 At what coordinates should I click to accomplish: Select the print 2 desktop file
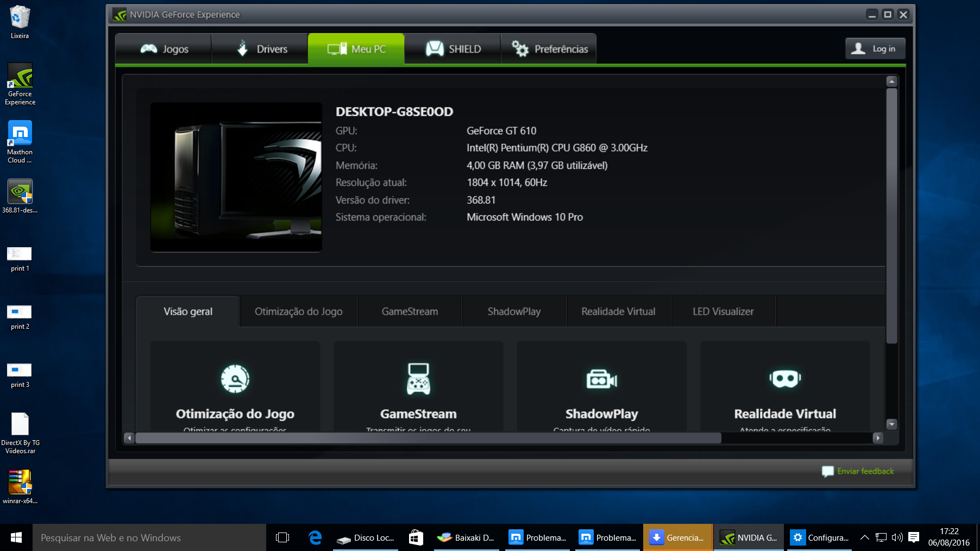tap(20, 317)
